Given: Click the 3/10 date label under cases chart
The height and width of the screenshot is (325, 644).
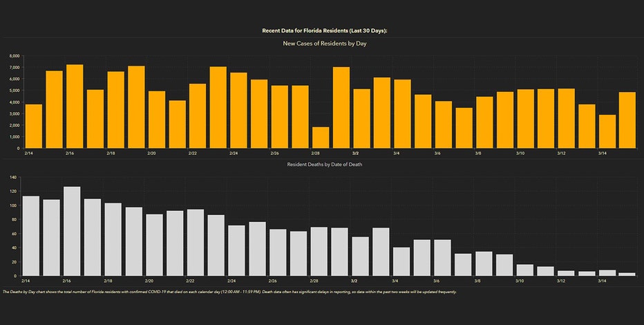Looking at the screenshot, I should (x=520, y=153).
